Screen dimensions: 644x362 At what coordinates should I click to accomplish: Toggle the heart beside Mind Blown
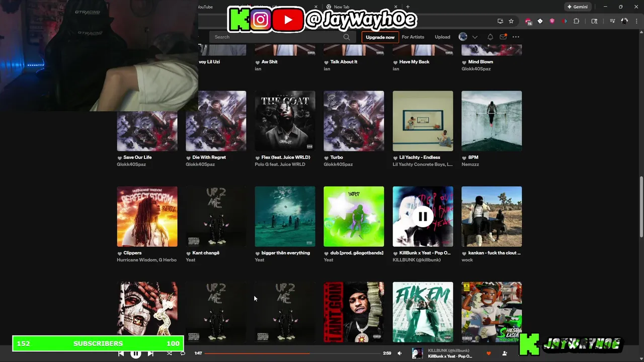pyautogui.click(x=464, y=62)
